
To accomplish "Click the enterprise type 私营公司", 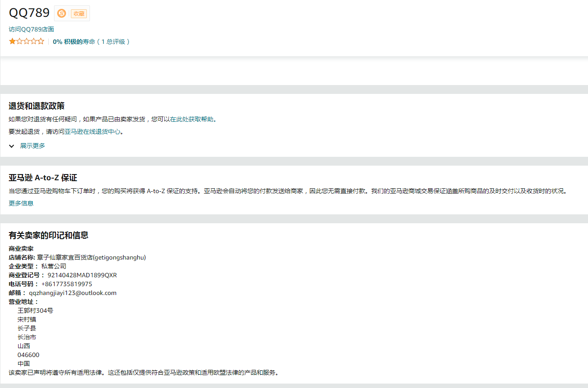I will (54, 266).
